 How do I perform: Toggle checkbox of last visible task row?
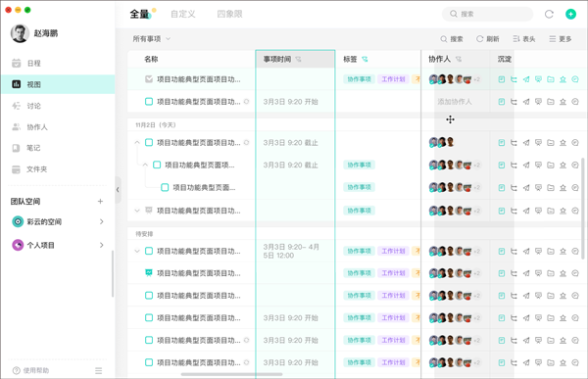point(149,362)
